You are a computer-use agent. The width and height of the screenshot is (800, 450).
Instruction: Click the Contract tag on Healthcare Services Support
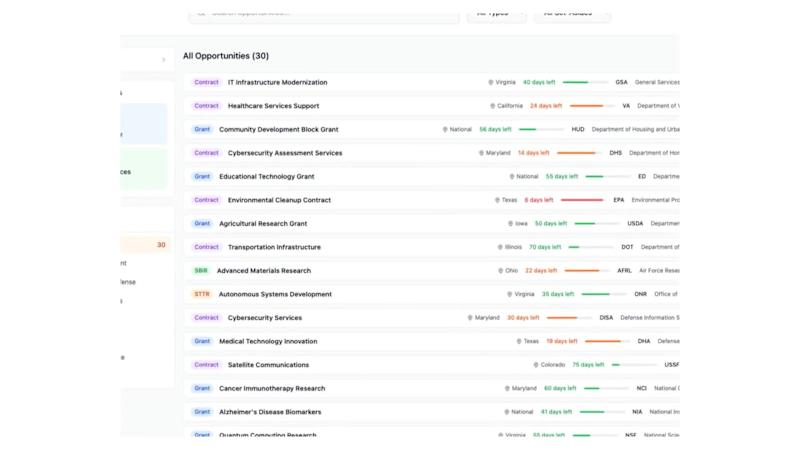(206, 106)
